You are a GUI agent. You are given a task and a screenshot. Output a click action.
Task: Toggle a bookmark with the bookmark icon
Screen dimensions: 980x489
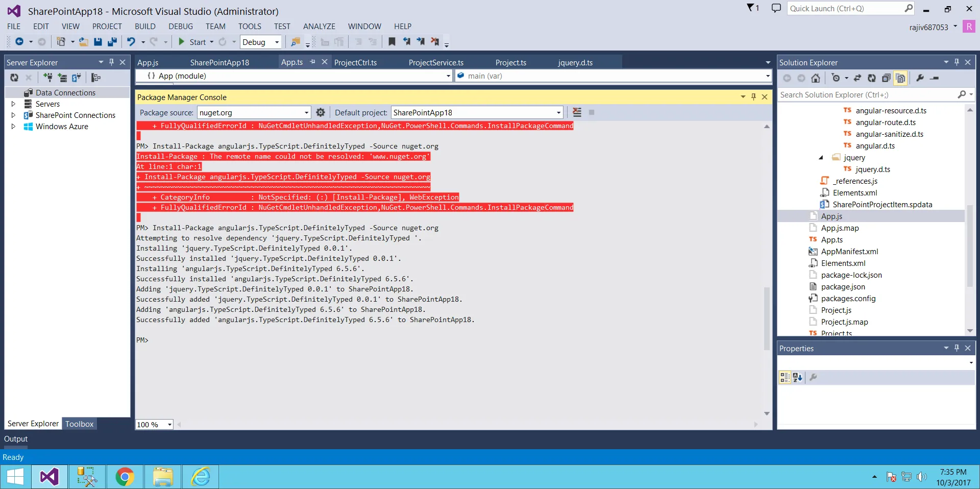pos(392,42)
